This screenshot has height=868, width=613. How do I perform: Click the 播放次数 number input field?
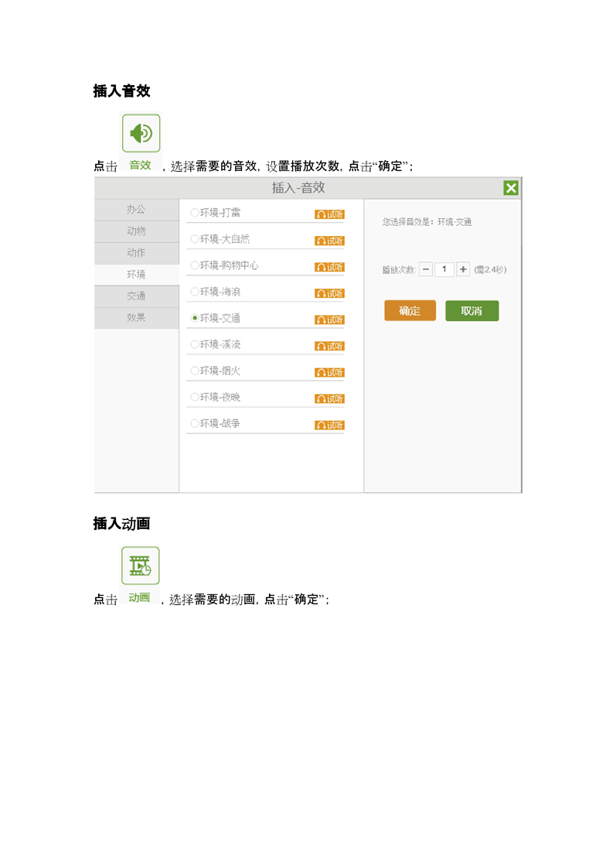[444, 269]
